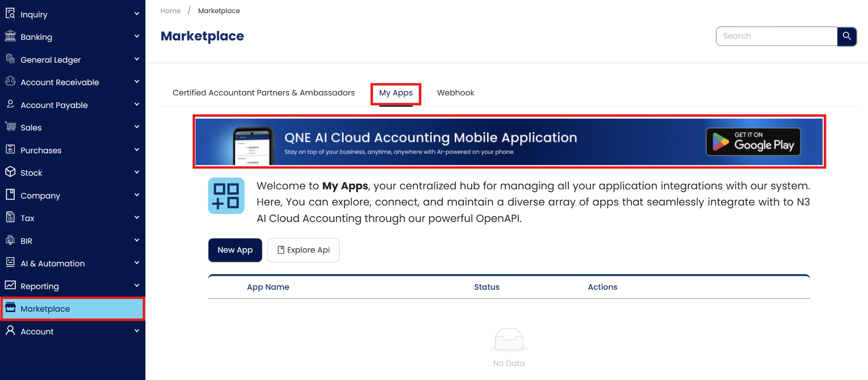Expand the Account Receivable chevron
Viewport: 868px width, 380px height.
[x=136, y=82]
